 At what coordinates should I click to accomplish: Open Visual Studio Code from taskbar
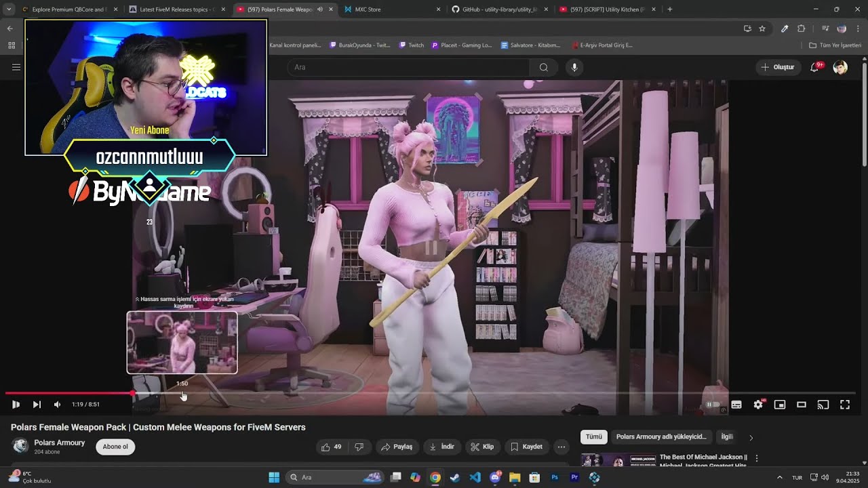coord(475,477)
